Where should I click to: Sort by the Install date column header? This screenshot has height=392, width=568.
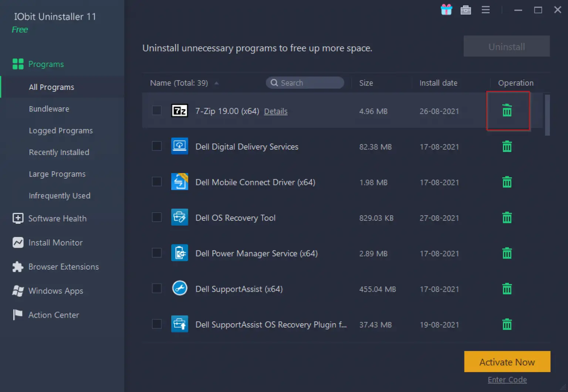[438, 83]
